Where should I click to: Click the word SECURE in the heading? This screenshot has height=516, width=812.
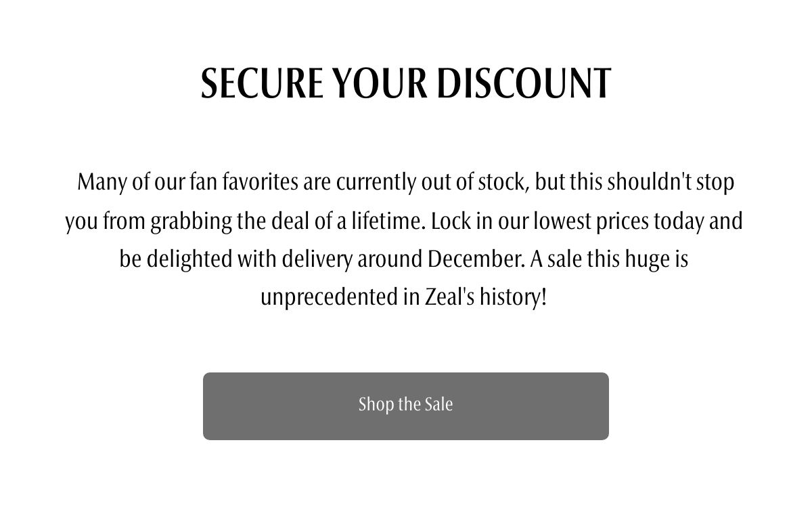(x=262, y=83)
